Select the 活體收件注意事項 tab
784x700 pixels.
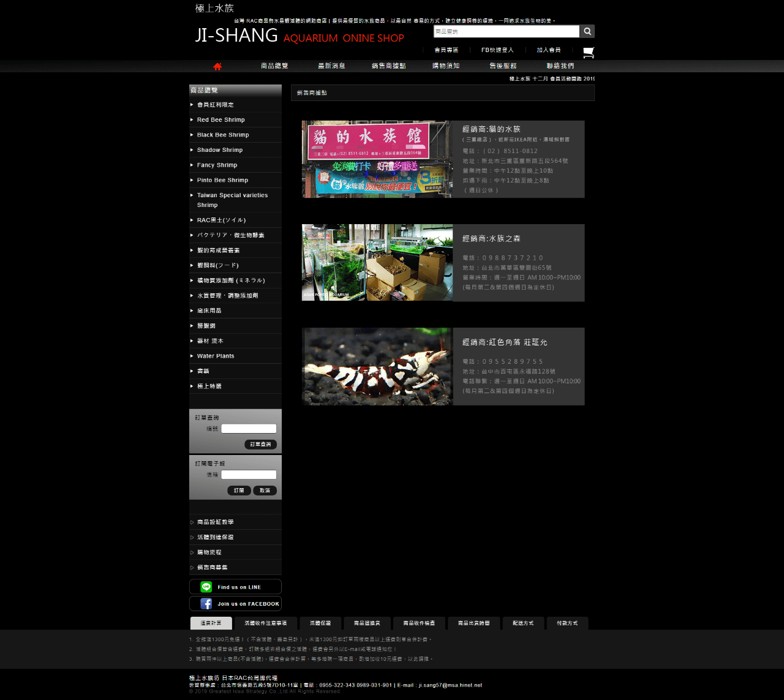click(x=266, y=623)
